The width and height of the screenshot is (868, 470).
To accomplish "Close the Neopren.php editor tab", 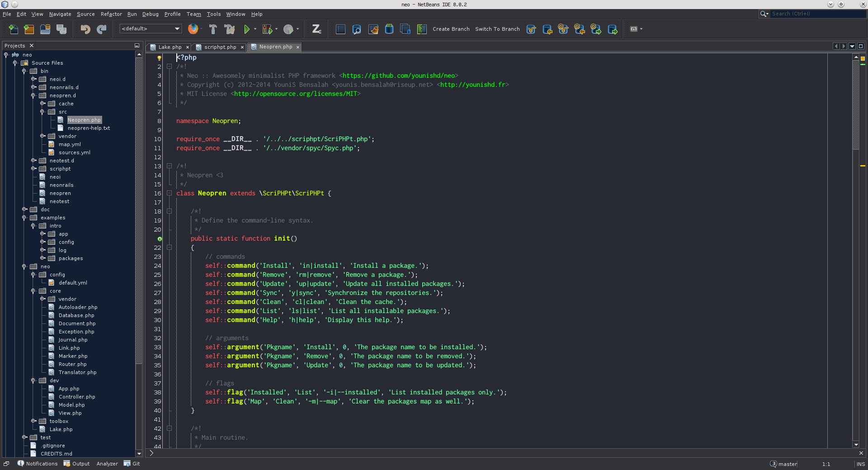I will (x=298, y=47).
